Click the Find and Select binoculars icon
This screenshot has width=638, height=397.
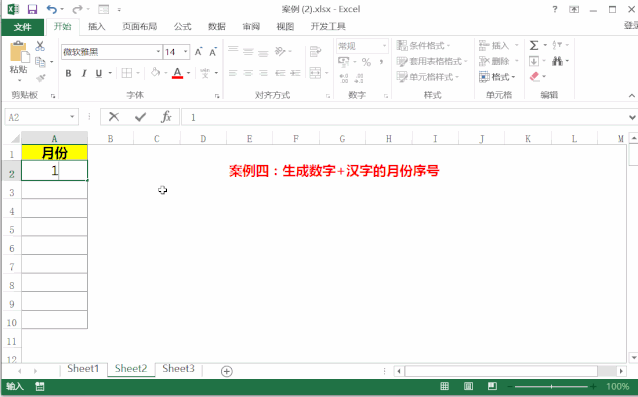point(557,61)
